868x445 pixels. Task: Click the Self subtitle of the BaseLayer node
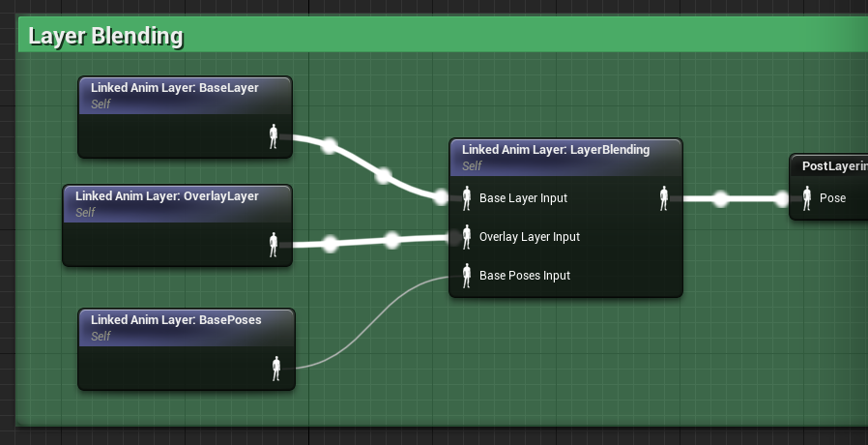(x=101, y=104)
